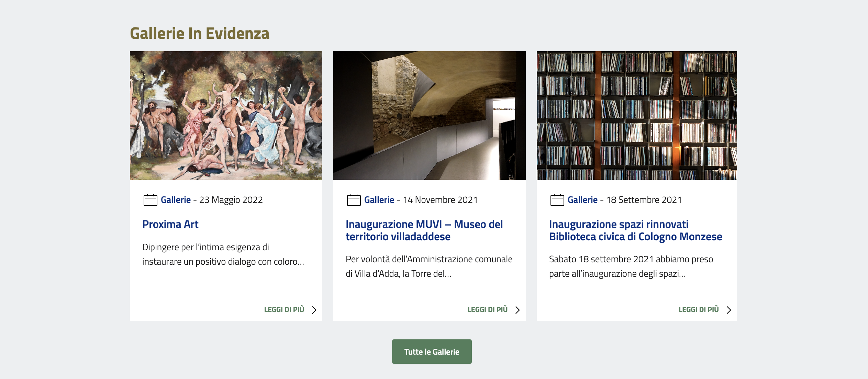Select Gallerie category dated 14 Novembre 2021
The image size is (868, 379).
(x=379, y=200)
